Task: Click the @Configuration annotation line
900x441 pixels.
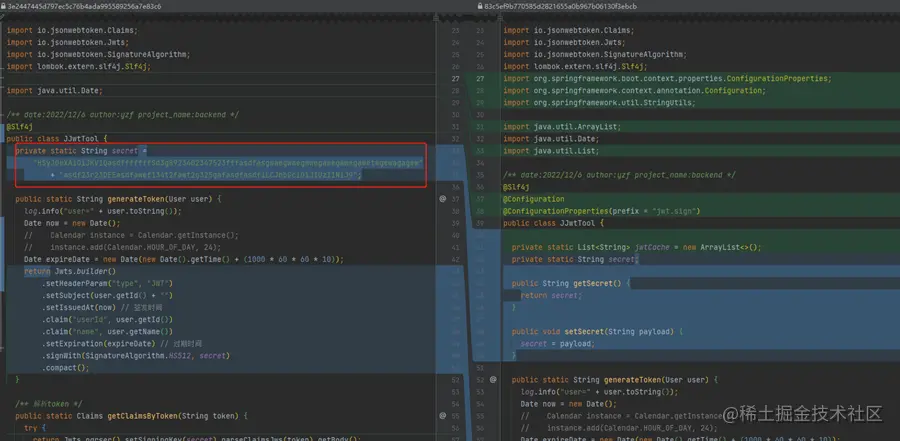Action: pos(534,199)
